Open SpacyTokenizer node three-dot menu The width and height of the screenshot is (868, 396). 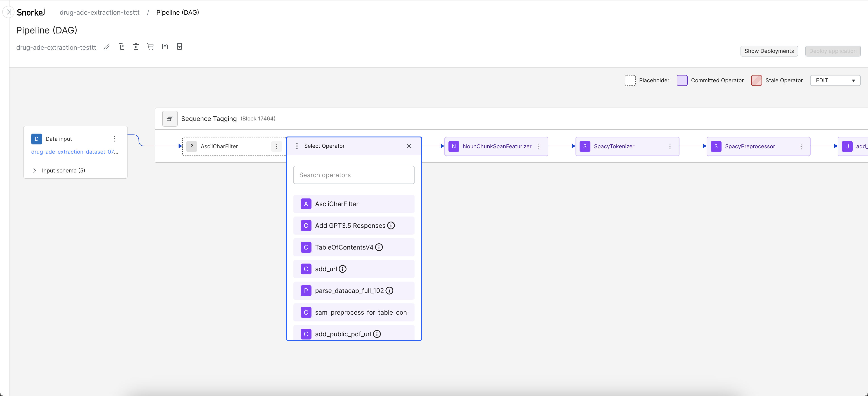670,146
